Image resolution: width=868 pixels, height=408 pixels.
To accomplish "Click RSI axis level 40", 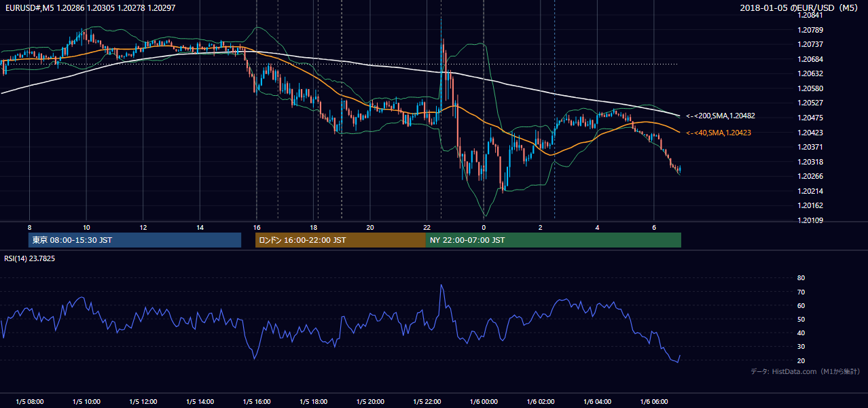I will coord(801,333).
